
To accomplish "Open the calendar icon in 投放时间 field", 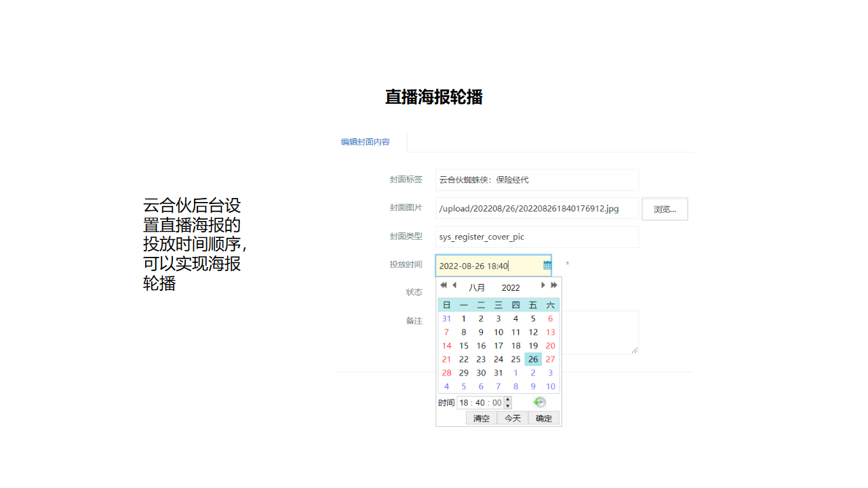I will point(547,265).
